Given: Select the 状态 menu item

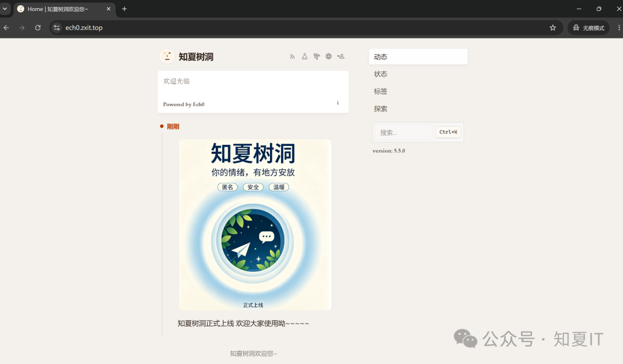Looking at the screenshot, I should pos(418,74).
